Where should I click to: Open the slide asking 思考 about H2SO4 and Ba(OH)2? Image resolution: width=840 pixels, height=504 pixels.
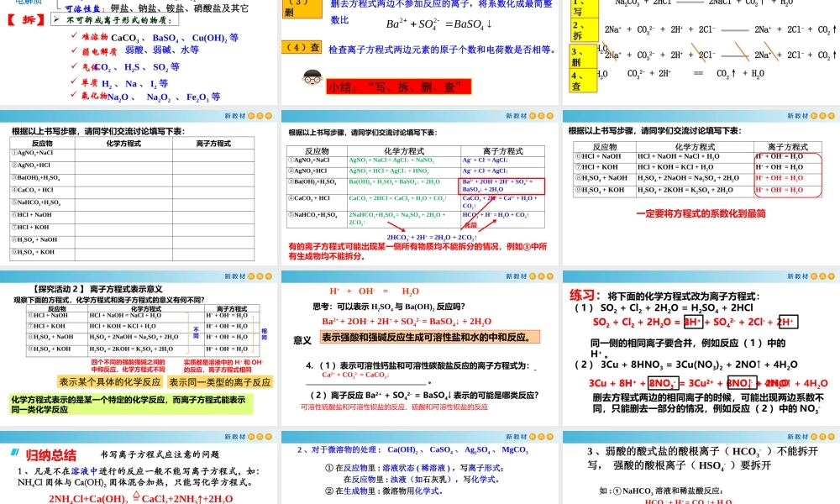pyautogui.click(x=419, y=349)
